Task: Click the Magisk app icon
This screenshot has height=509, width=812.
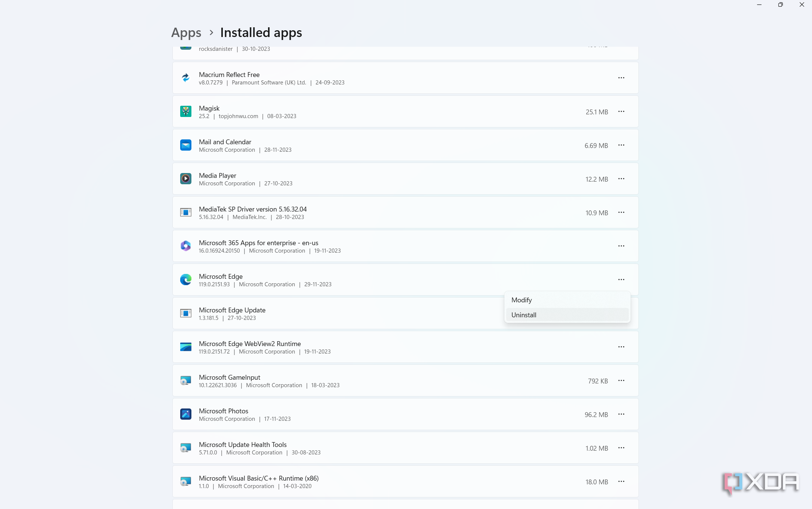Action: click(x=186, y=111)
